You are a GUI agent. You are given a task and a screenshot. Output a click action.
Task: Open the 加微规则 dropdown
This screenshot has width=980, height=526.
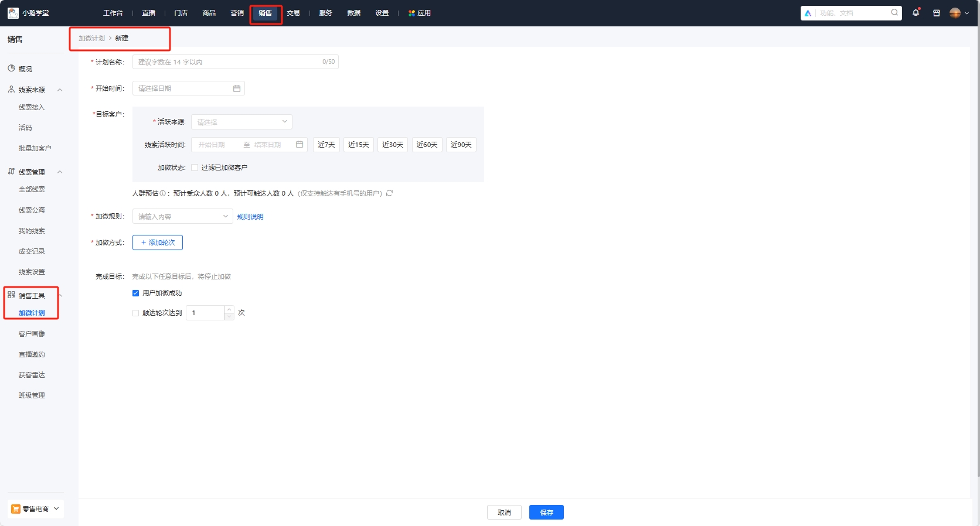point(182,216)
